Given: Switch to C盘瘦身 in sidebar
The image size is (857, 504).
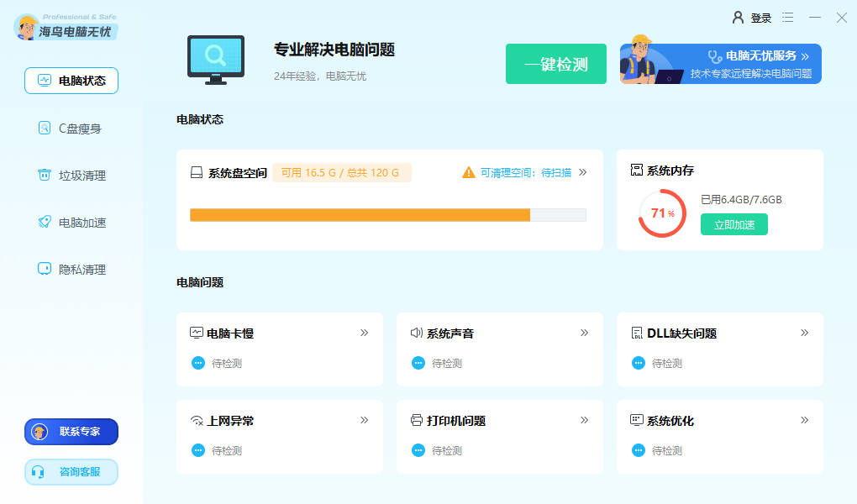Looking at the screenshot, I should (71, 129).
